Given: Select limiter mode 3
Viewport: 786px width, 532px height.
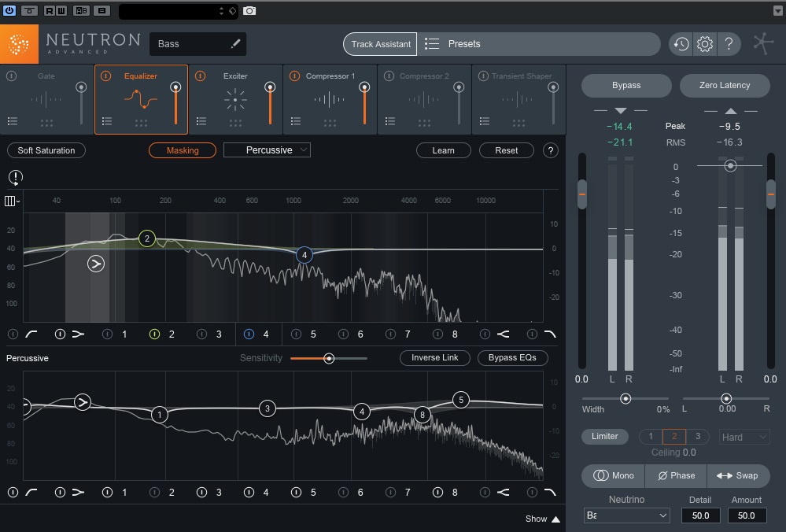Looking at the screenshot, I should (x=697, y=436).
